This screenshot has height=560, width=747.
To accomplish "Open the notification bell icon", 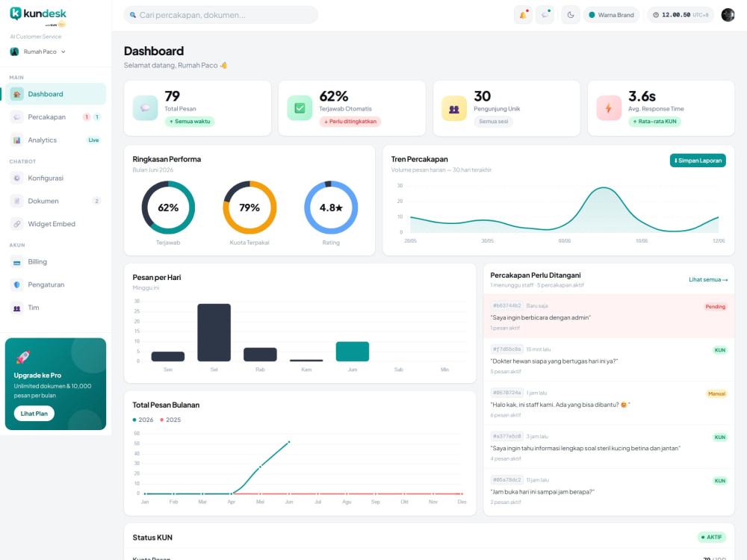I will point(523,15).
